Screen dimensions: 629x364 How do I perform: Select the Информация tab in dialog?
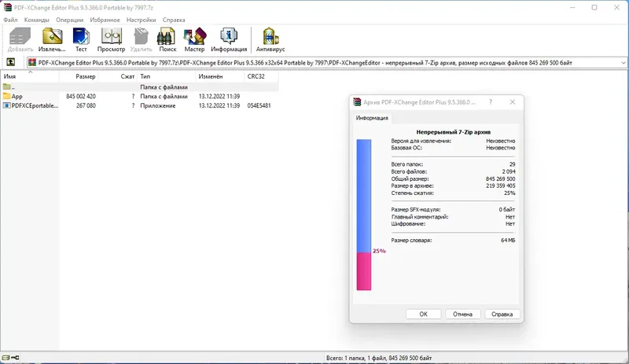pos(372,118)
